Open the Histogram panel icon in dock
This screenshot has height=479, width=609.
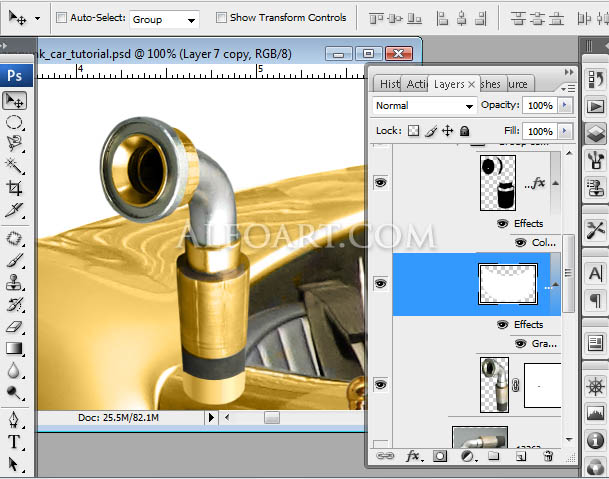(595, 413)
